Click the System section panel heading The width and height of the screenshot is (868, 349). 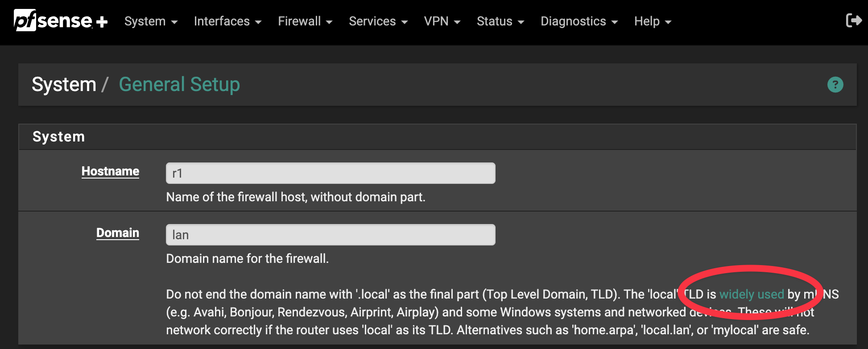click(58, 137)
